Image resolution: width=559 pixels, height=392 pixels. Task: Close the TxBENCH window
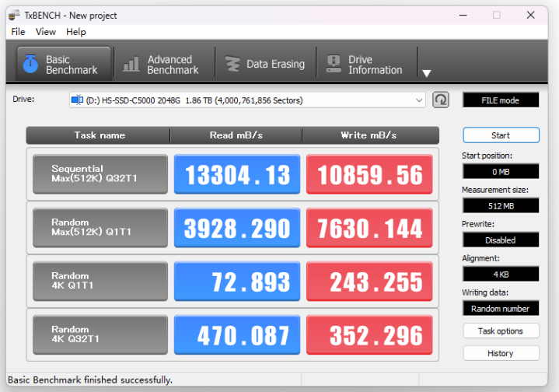pos(530,15)
